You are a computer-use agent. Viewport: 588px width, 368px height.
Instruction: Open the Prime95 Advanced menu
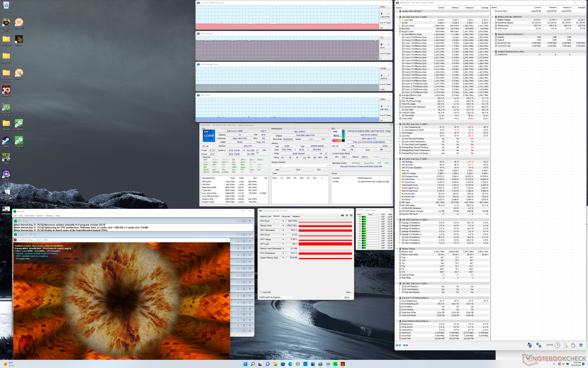click(x=29, y=216)
